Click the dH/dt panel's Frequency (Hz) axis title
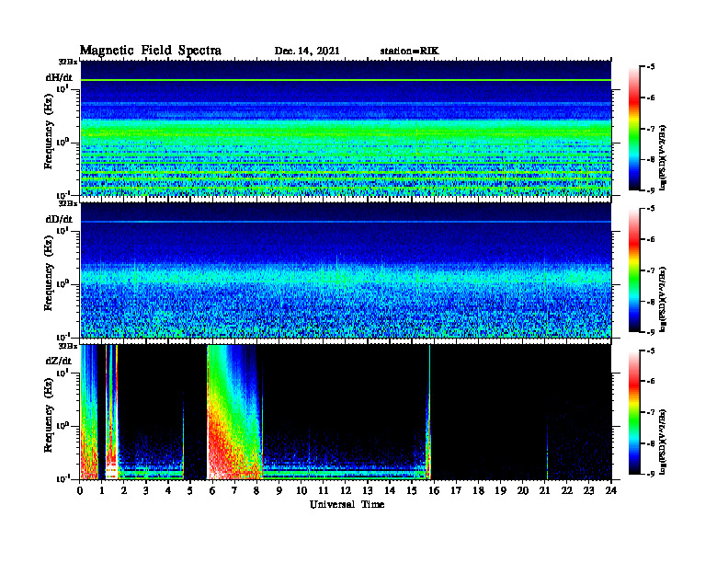 49,132
